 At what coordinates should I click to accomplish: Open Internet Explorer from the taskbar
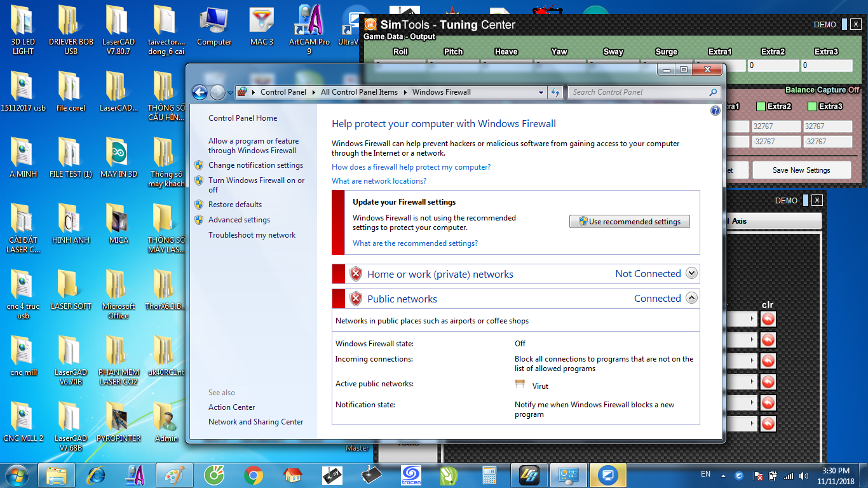click(x=96, y=475)
